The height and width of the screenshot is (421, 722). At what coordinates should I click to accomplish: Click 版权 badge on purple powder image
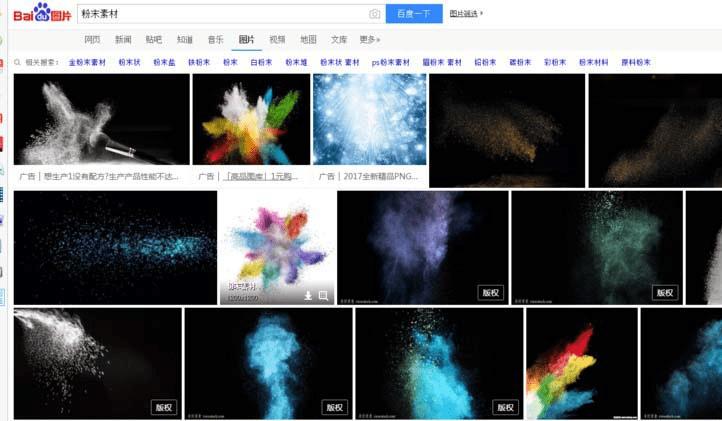click(x=490, y=292)
